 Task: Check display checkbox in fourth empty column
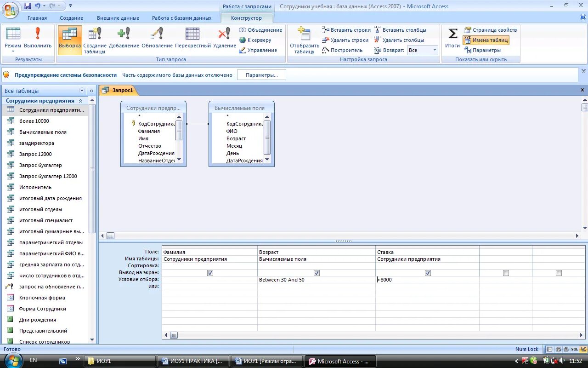tap(506, 273)
